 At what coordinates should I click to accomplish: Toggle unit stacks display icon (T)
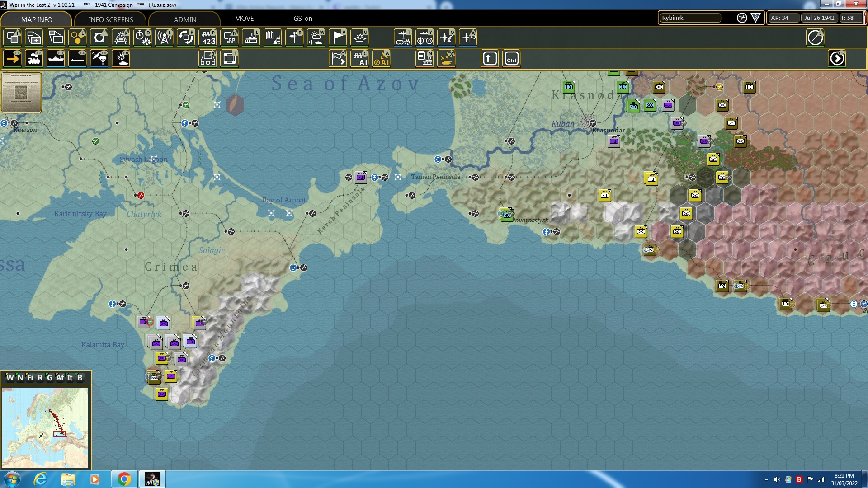[12, 38]
